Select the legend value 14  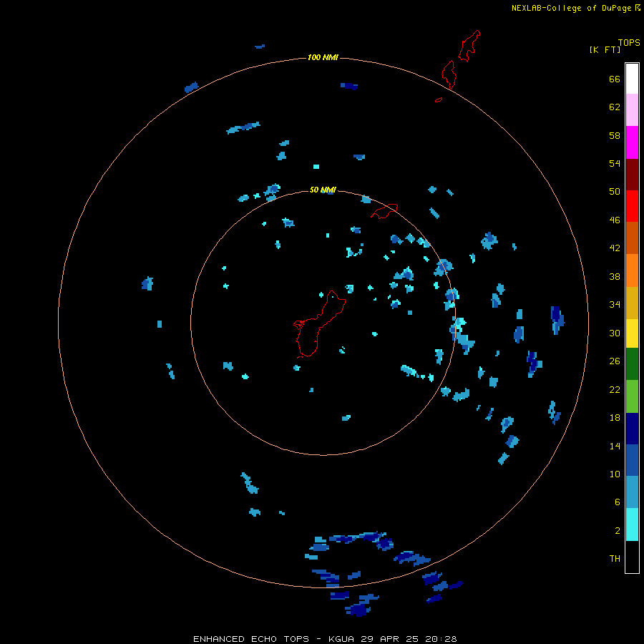tap(615, 446)
